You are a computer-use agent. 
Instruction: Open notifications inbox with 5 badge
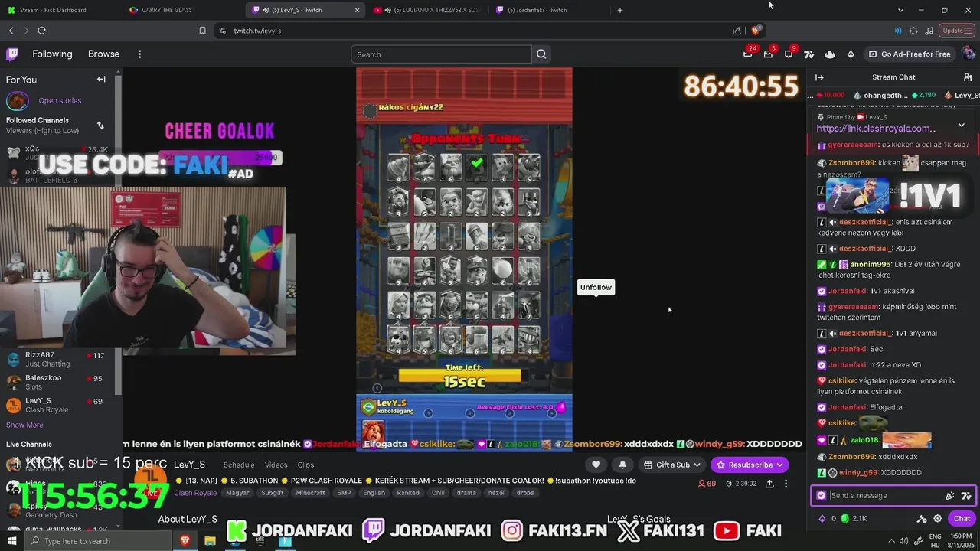pos(768,54)
